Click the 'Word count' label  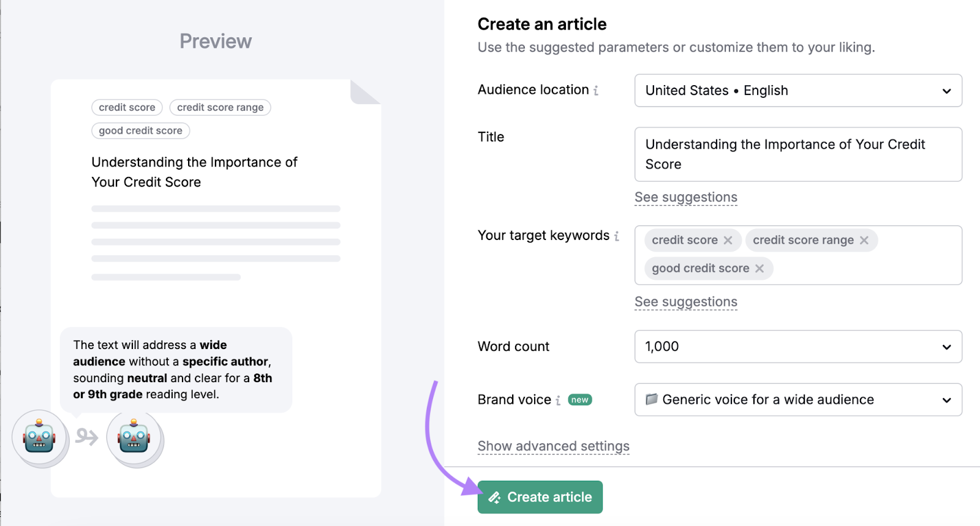point(513,347)
